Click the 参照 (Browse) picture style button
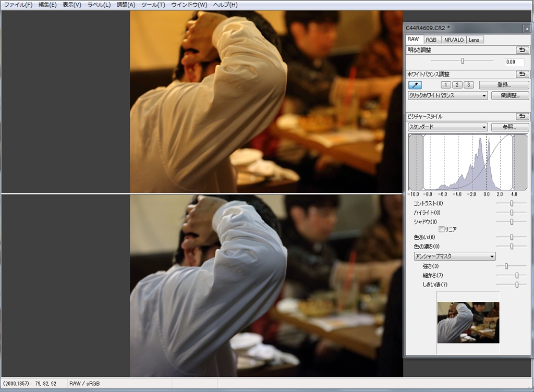Image resolution: width=534 pixels, height=392 pixels. (510, 127)
